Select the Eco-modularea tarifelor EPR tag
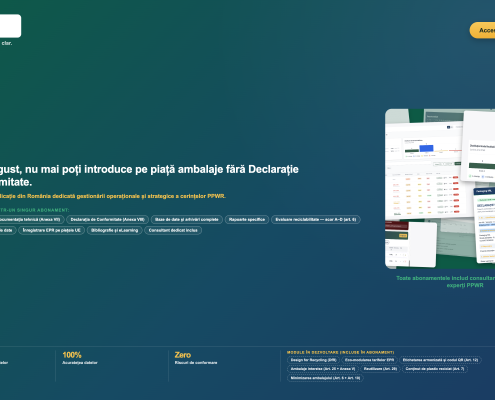495x400 pixels. tap(369, 360)
